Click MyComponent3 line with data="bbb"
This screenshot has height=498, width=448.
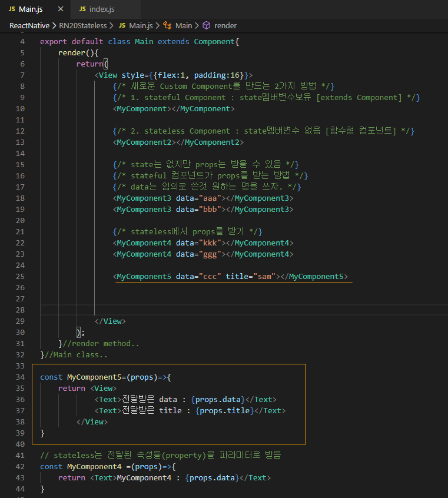pyautogui.click(x=203, y=210)
